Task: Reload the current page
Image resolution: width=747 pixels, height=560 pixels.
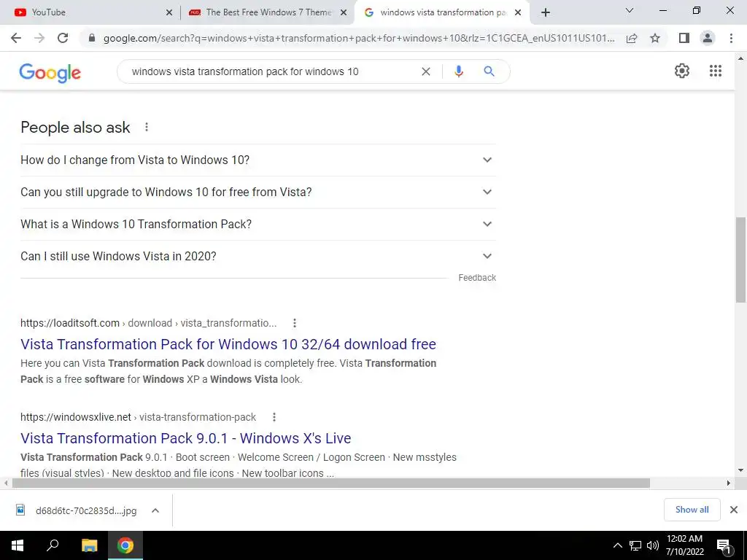Action: pos(63,38)
